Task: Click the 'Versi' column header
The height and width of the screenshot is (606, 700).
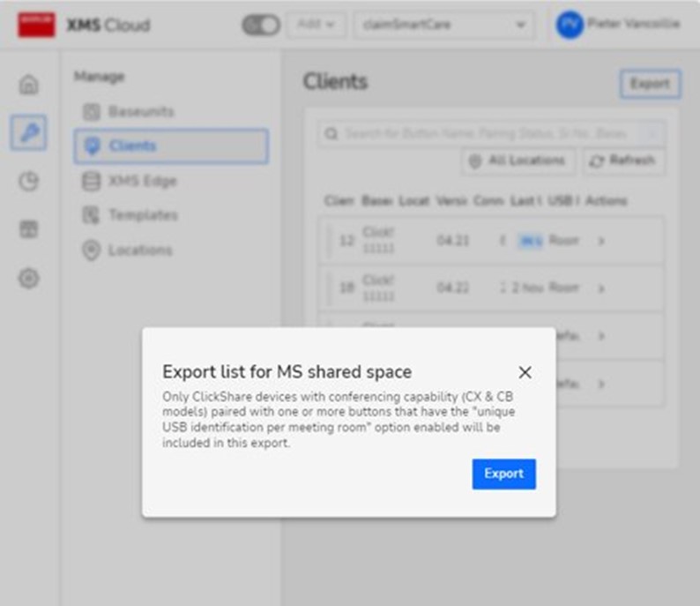Action: tap(451, 201)
